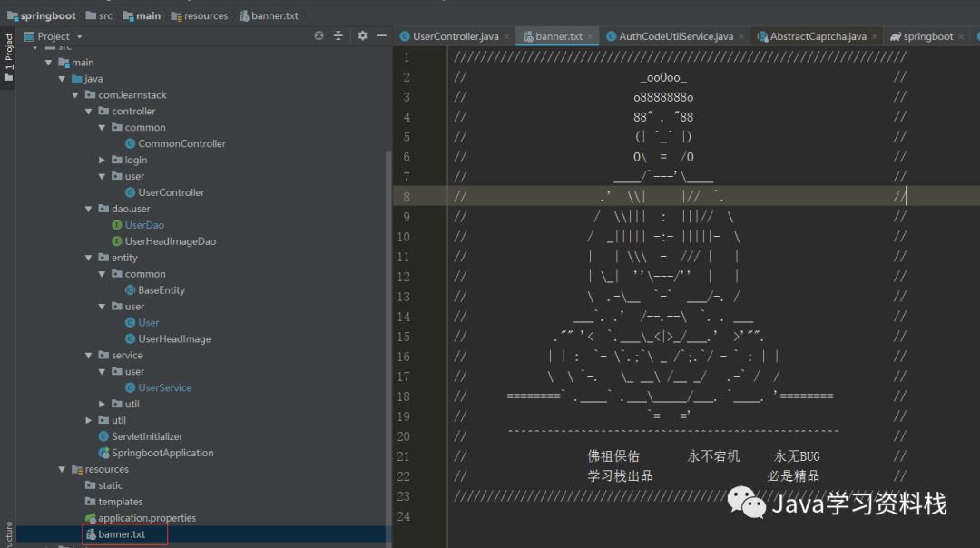980x548 pixels.
Task: Select User entity class in tree
Action: point(148,322)
